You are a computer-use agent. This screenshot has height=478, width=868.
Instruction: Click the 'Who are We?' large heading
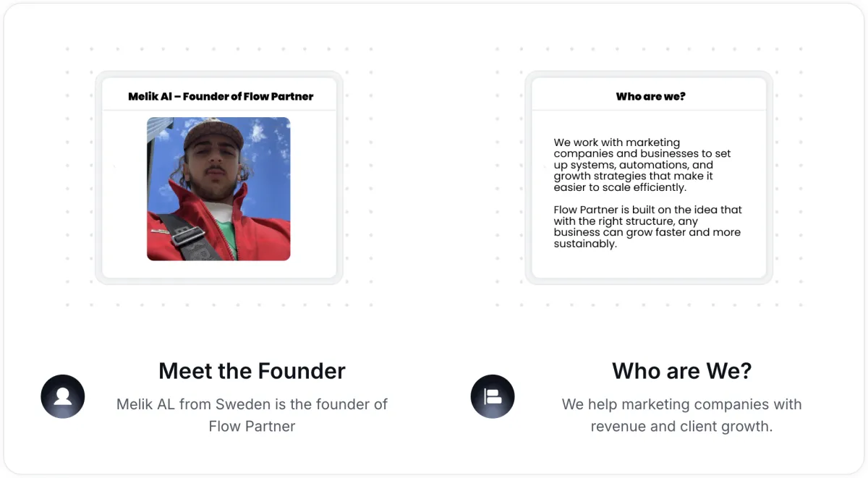coord(681,371)
